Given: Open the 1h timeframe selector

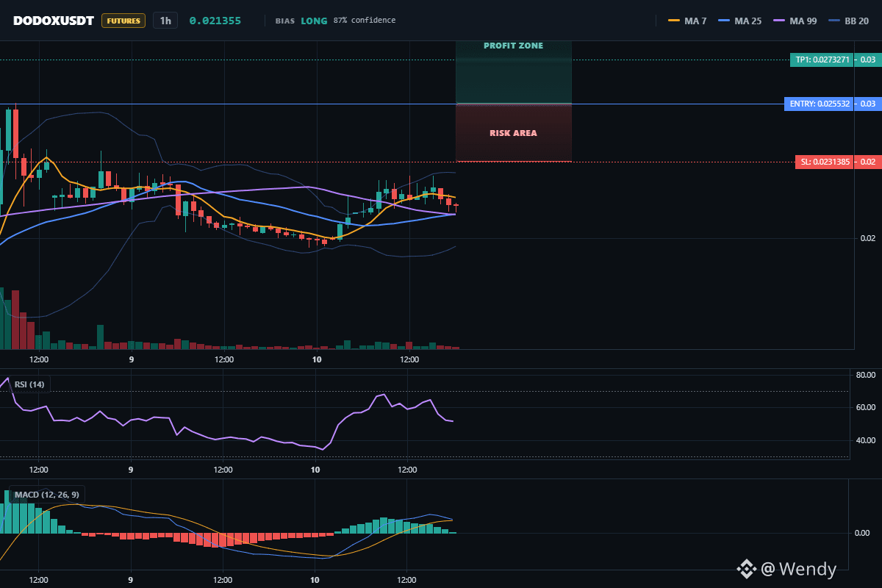Looking at the screenshot, I should tap(165, 21).
